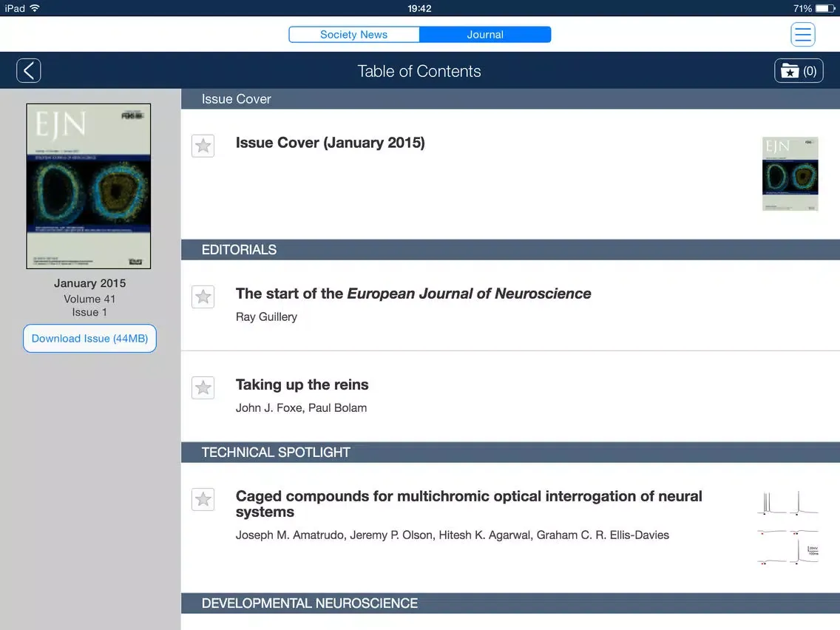Viewport: 840px width, 630px height.
Task: Open the Caged compounds figure thumbnail
Action: (787, 527)
